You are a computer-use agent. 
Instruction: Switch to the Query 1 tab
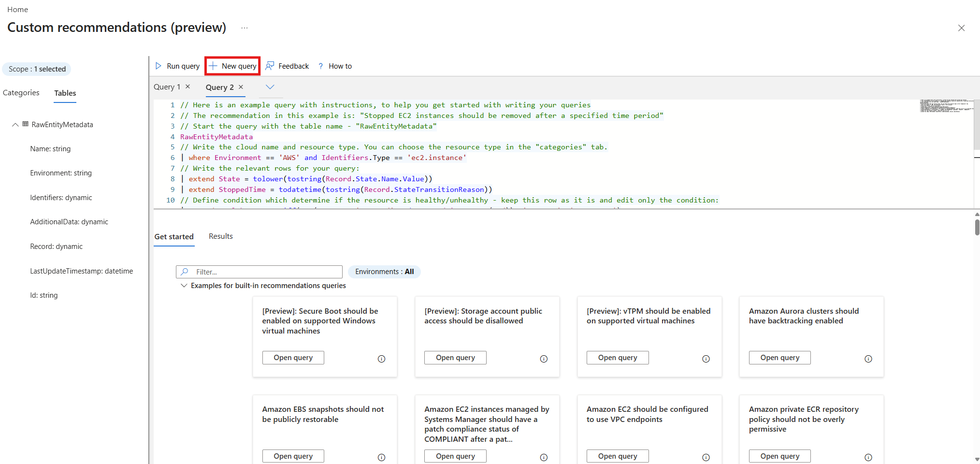click(167, 87)
